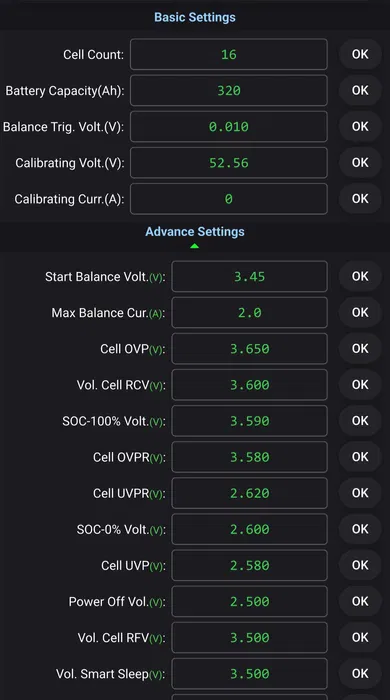Edit the Balance Trig. Volt. field
390x700 pixels.
pyautogui.click(x=228, y=127)
